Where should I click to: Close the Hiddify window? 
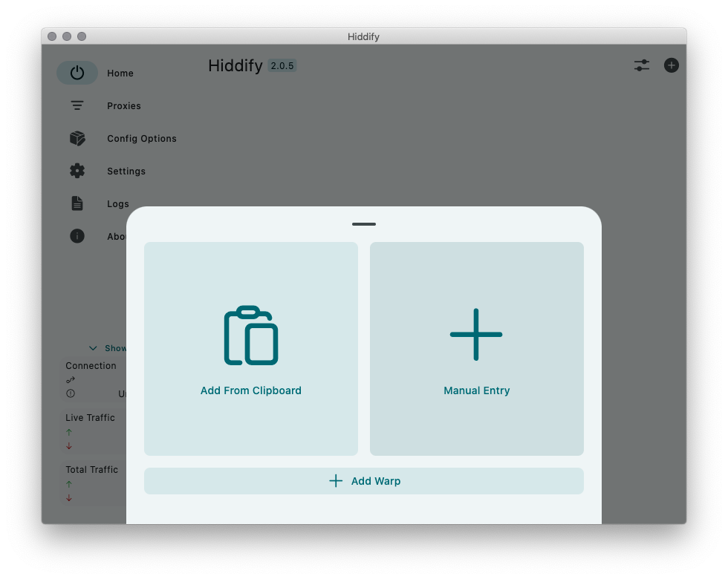pyautogui.click(x=52, y=36)
